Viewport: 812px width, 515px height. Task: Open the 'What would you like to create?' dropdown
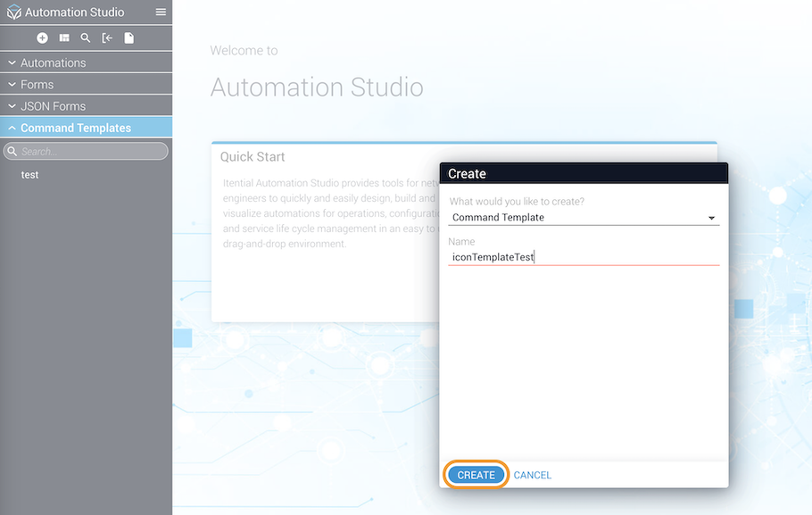tap(584, 218)
